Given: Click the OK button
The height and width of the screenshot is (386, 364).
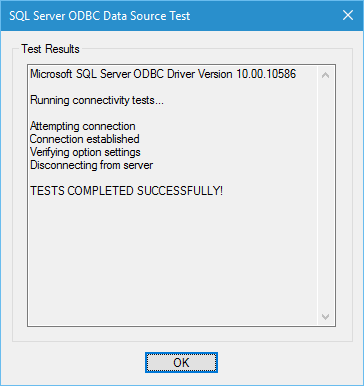Looking at the screenshot, I should (181, 362).
